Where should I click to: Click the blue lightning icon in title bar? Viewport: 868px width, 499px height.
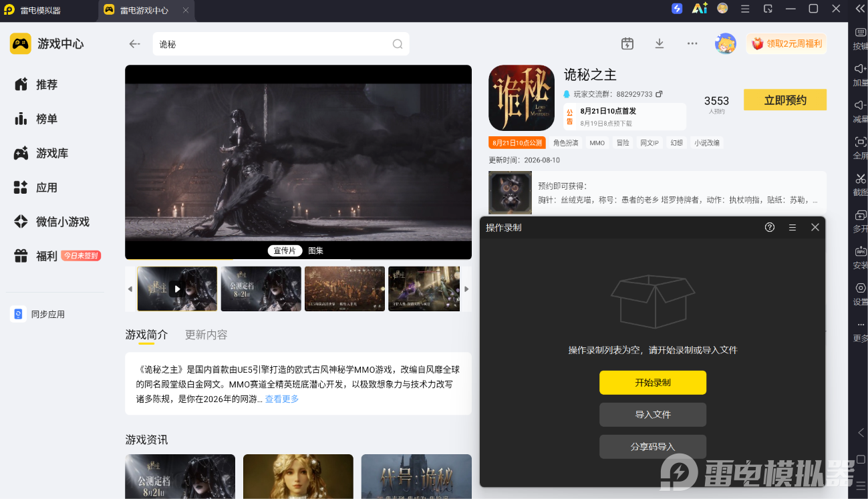[677, 8]
